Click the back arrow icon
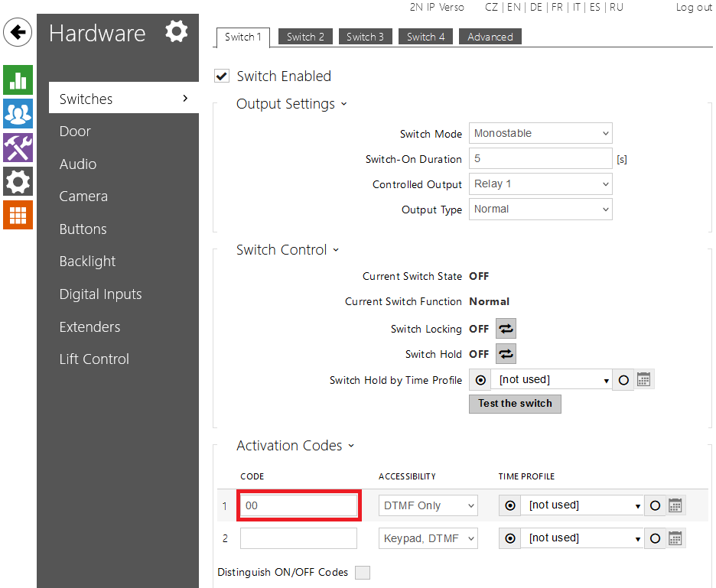This screenshot has width=716, height=588. (x=18, y=33)
